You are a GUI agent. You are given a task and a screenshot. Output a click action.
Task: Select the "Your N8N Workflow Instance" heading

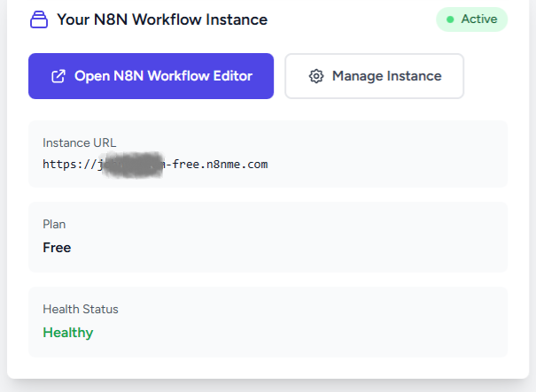pyautogui.click(x=162, y=19)
